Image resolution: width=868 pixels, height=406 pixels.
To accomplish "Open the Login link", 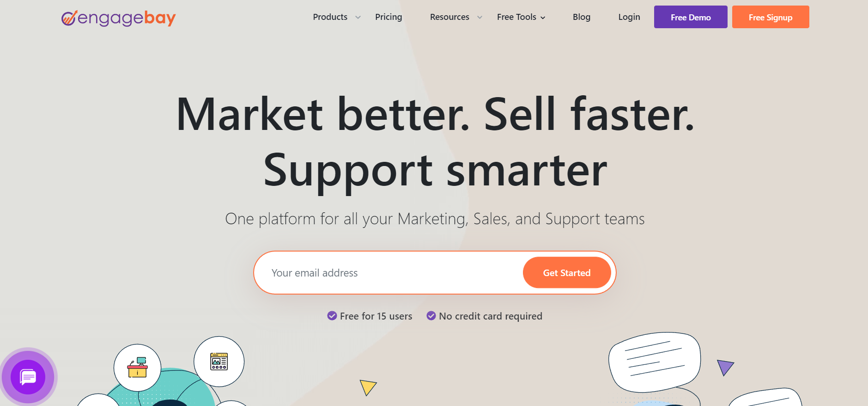I will [x=629, y=17].
